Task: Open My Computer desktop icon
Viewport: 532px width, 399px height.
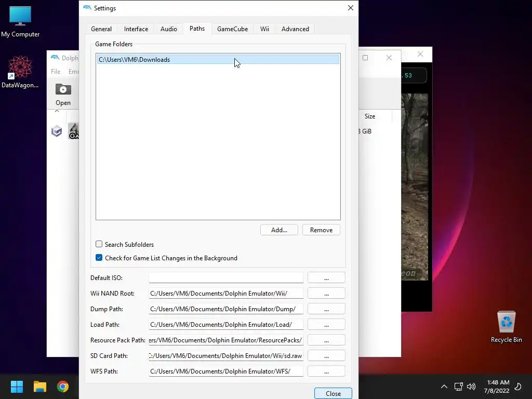Action: click(20, 22)
